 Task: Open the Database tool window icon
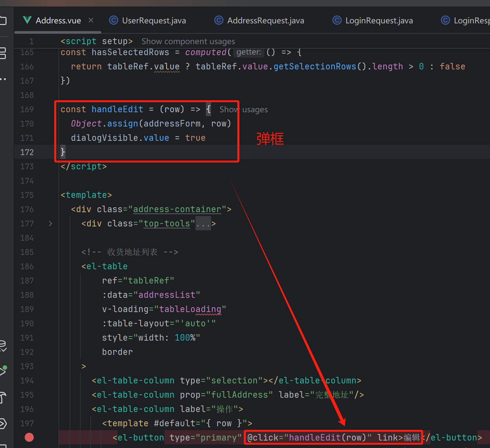[3, 346]
